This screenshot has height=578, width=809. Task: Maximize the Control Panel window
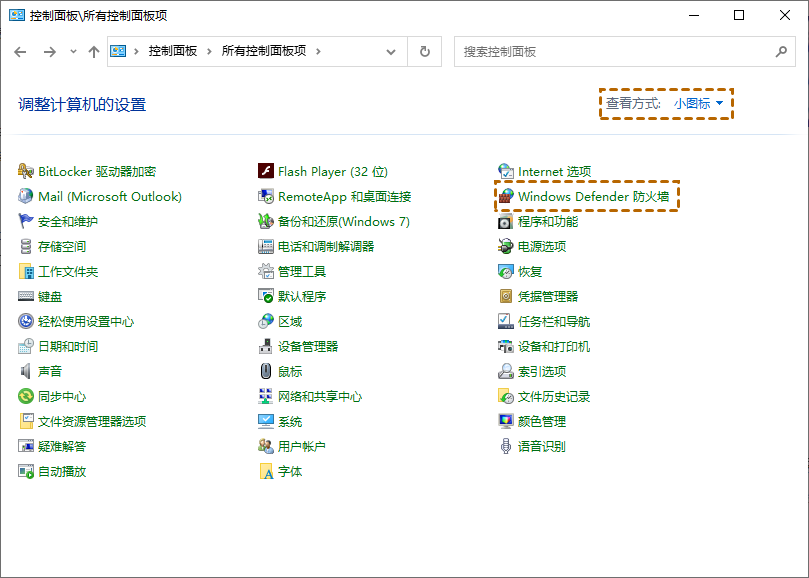[739, 15]
